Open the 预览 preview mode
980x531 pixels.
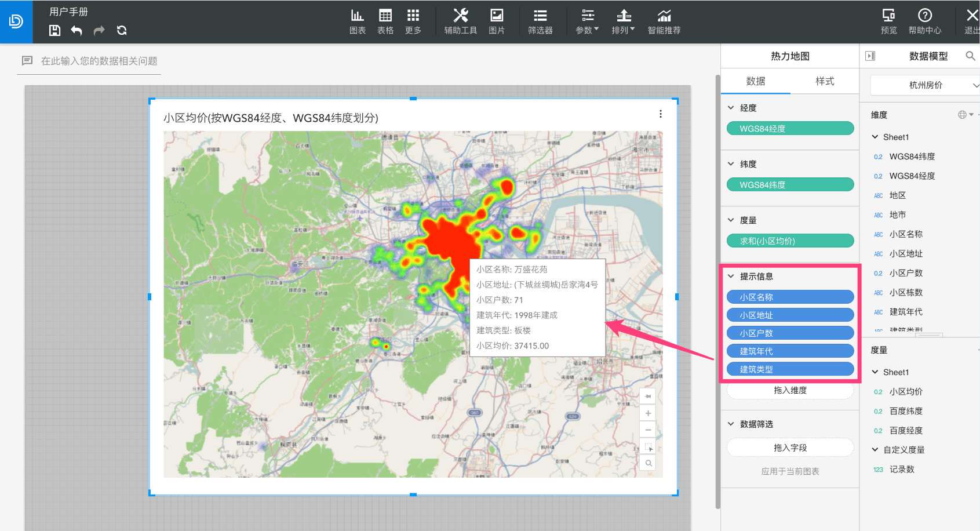click(x=888, y=21)
